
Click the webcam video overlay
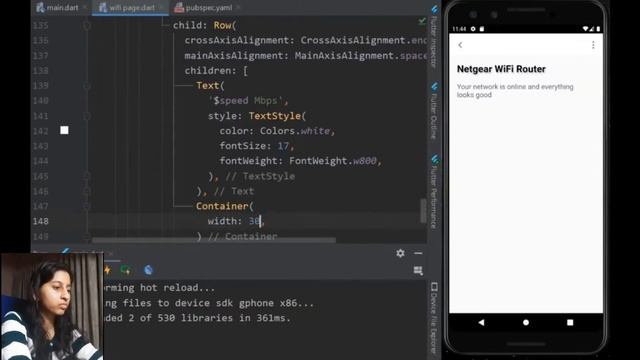52,306
